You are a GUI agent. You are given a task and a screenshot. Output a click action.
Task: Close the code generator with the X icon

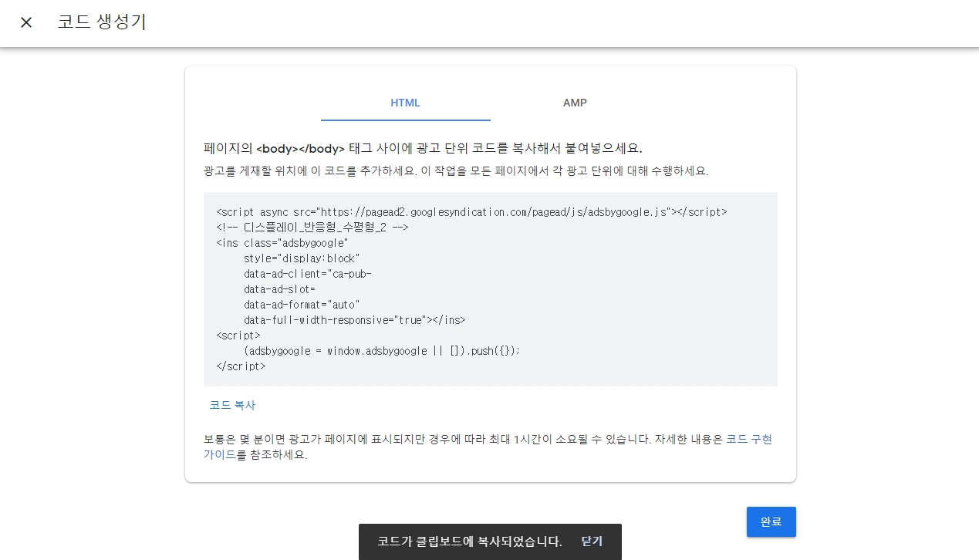(26, 22)
